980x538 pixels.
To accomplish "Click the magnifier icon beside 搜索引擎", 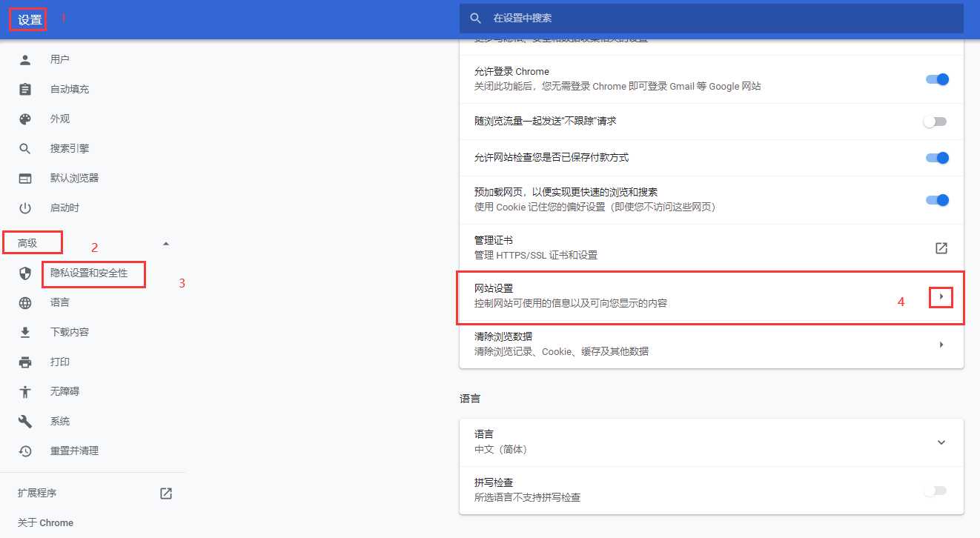I will pos(25,148).
